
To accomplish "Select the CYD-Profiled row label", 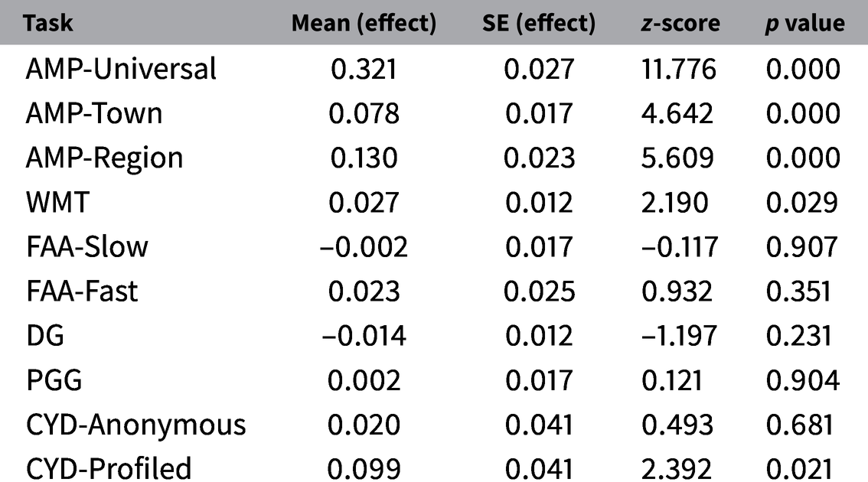I will [x=109, y=469].
